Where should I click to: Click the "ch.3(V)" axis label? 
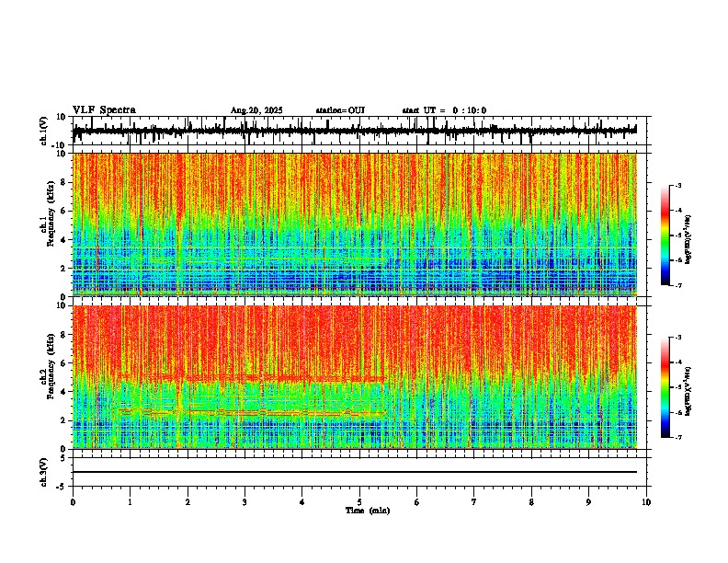tap(44, 472)
